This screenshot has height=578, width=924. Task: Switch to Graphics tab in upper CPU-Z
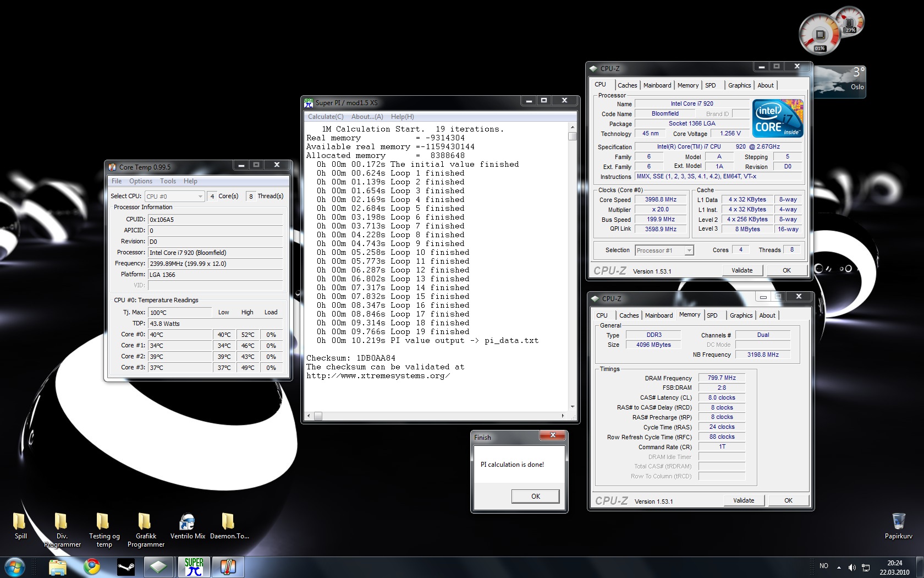(739, 85)
